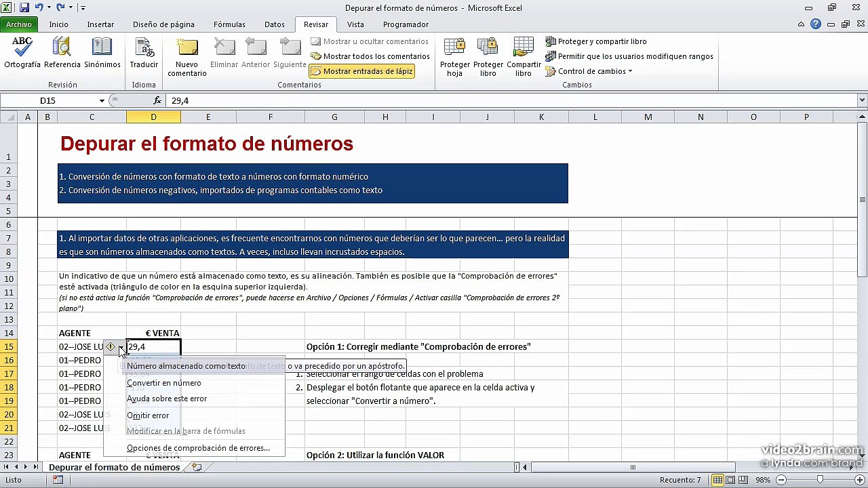Screen dimensions: 868x488
Task: Switch to the Programador tab
Action: [x=406, y=24]
